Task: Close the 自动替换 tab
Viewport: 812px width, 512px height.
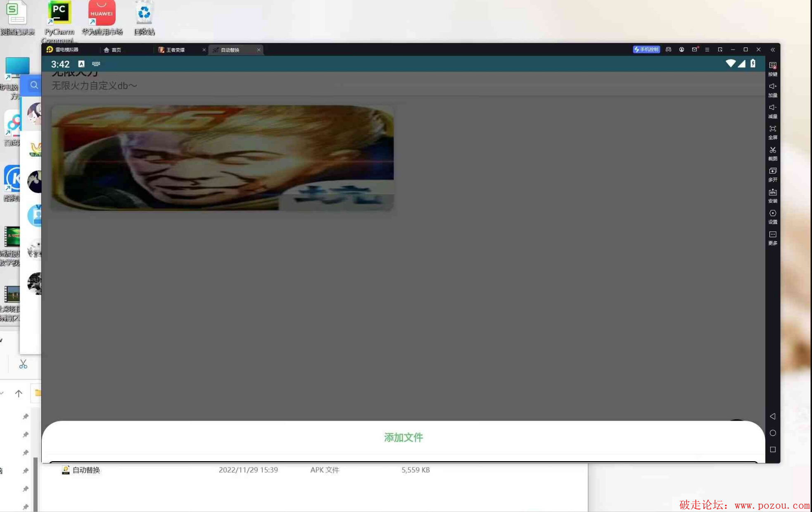Action: (x=259, y=50)
